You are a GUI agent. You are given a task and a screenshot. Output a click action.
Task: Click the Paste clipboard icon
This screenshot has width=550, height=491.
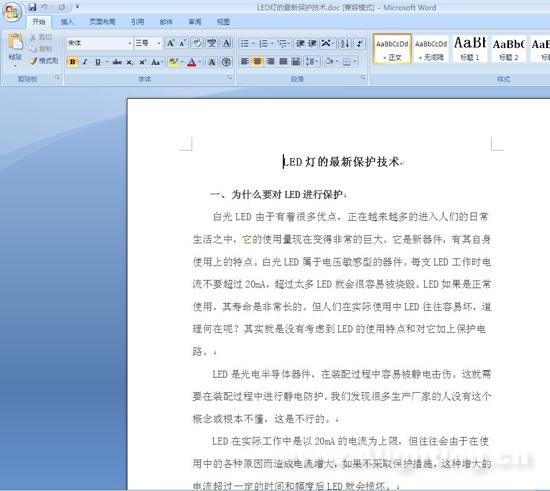(15, 42)
